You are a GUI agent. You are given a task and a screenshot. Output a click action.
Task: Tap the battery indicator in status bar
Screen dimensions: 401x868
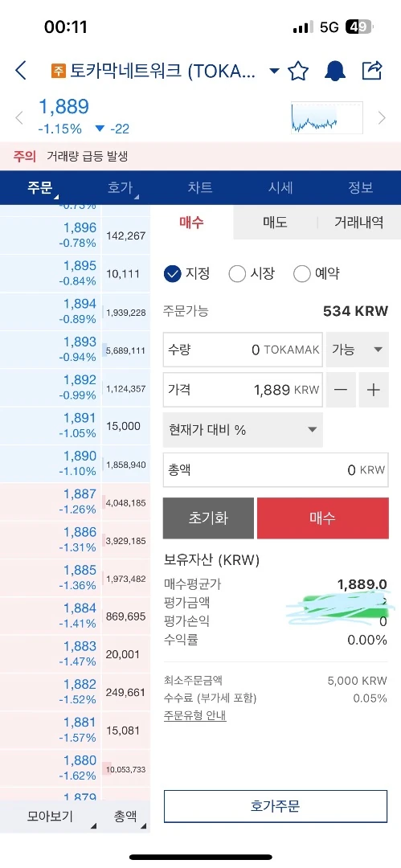(x=361, y=27)
